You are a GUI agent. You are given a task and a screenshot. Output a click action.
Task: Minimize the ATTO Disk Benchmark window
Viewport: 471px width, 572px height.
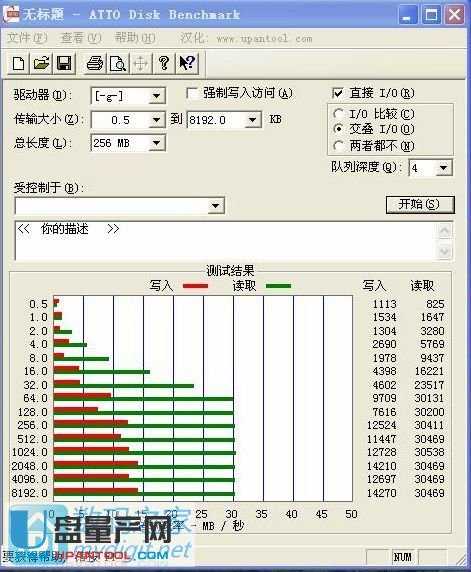408,15
